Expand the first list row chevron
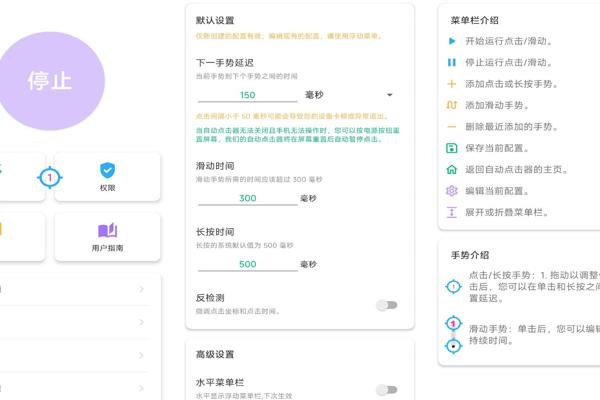The image size is (600, 400). [141, 289]
